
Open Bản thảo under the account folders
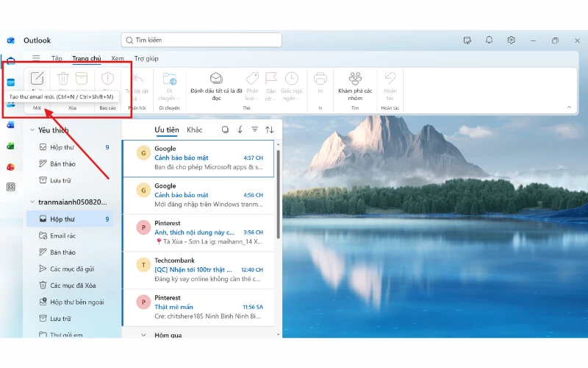(x=70, y=252)
